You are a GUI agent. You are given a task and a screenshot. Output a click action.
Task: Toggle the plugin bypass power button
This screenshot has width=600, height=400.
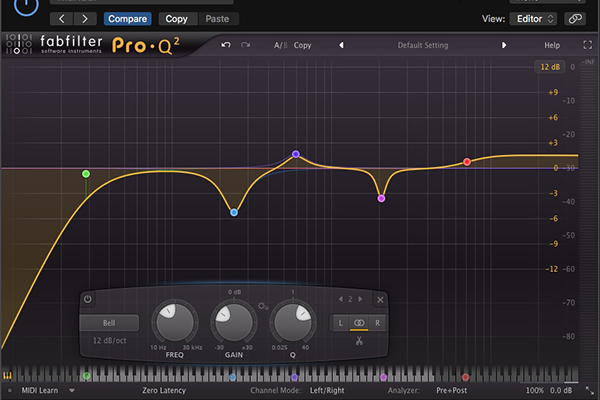tap(26, 5)
